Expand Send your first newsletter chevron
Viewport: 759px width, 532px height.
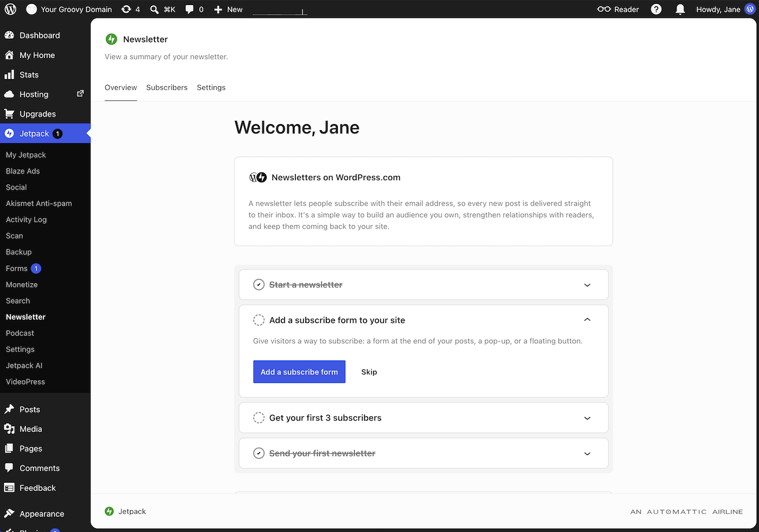coord(587,453)
